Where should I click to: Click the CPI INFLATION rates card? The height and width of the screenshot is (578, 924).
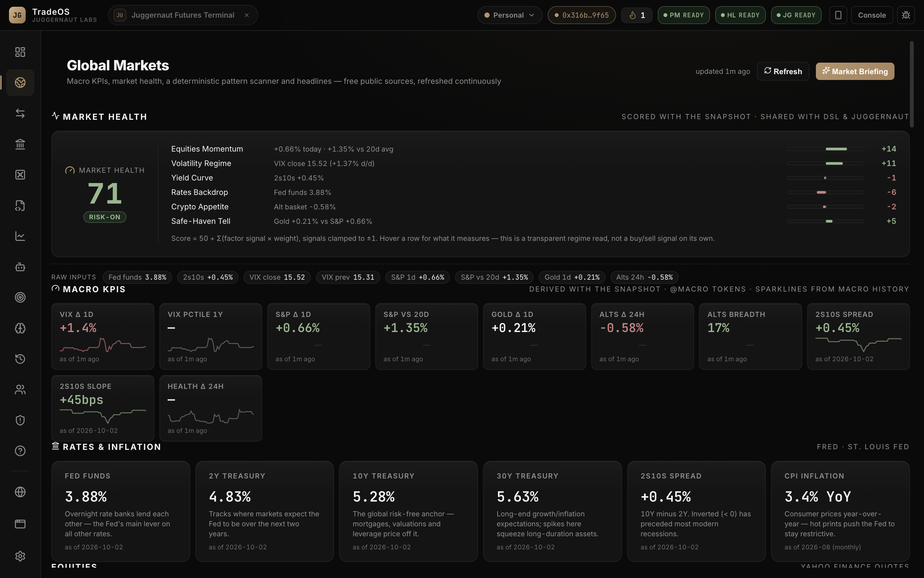(840, 511)
